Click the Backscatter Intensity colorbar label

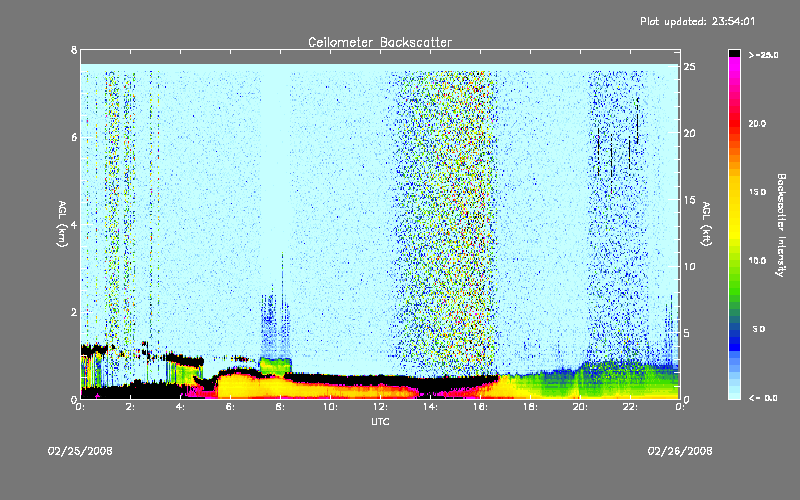click(x=781, y=225)
